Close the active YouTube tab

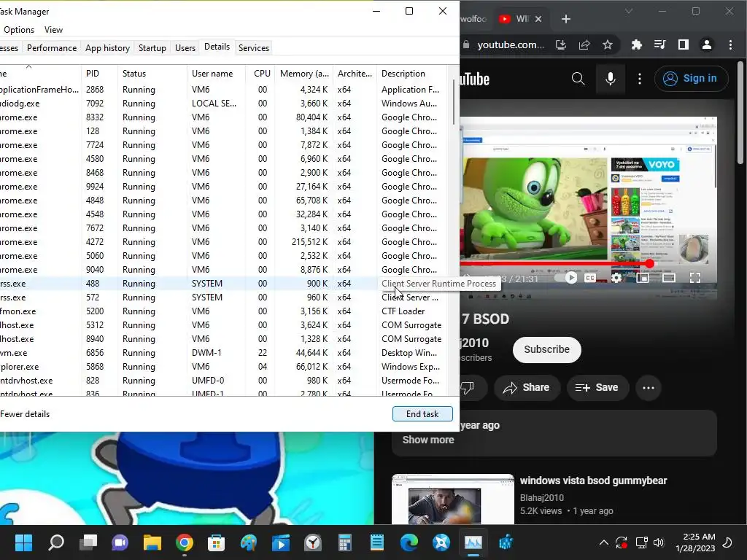pyautogui.click(x=538, y=18)
